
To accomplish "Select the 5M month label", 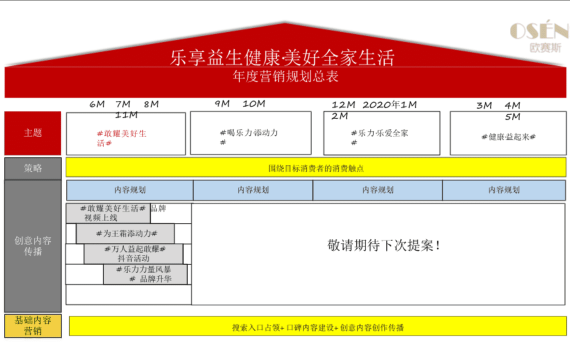I will pyautogui.click(x=513, y=117).
